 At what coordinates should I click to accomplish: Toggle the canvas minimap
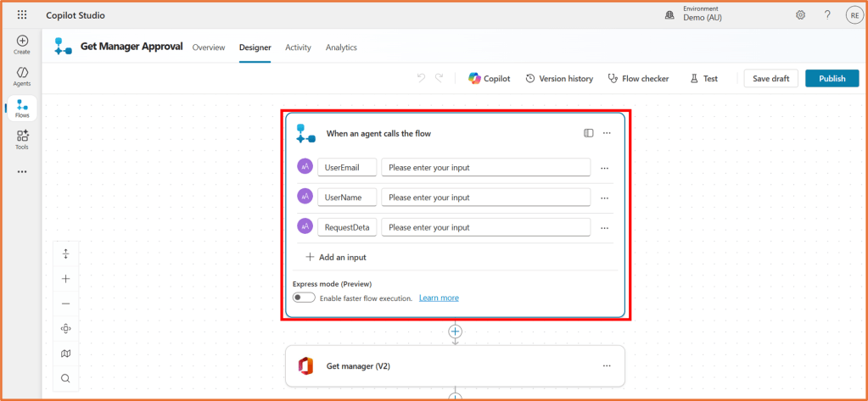(x=66, y=354)
